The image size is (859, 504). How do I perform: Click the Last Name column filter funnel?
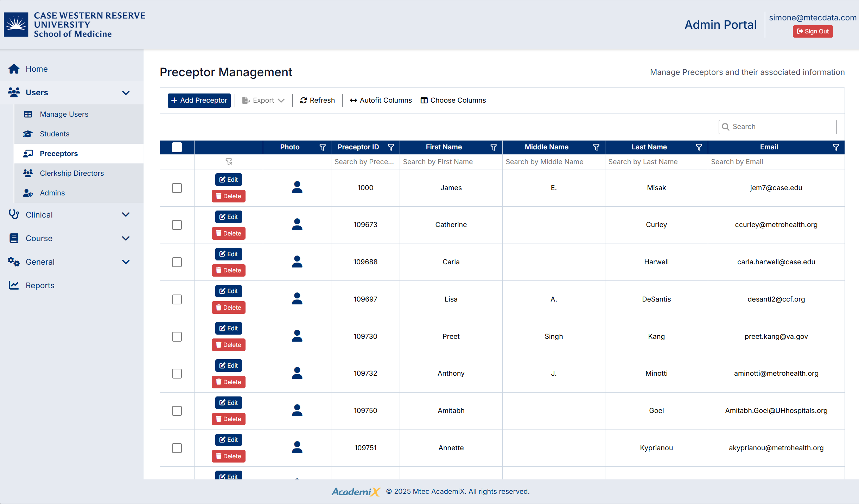coord(699,147)
